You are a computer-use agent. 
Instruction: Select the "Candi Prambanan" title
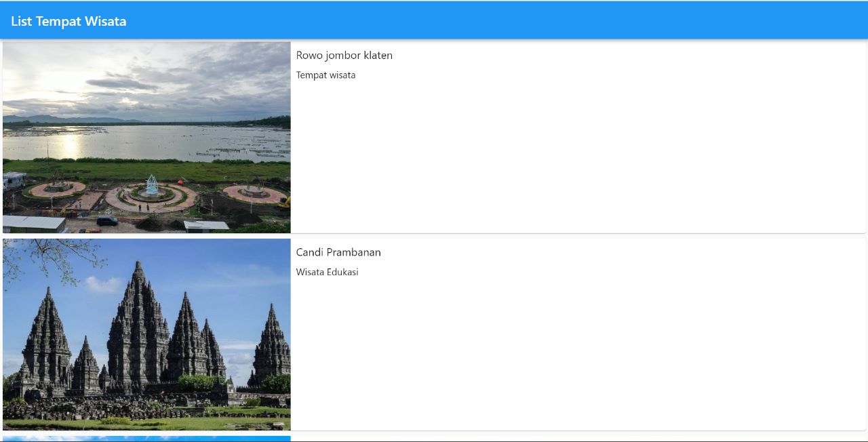click(338, 252)
